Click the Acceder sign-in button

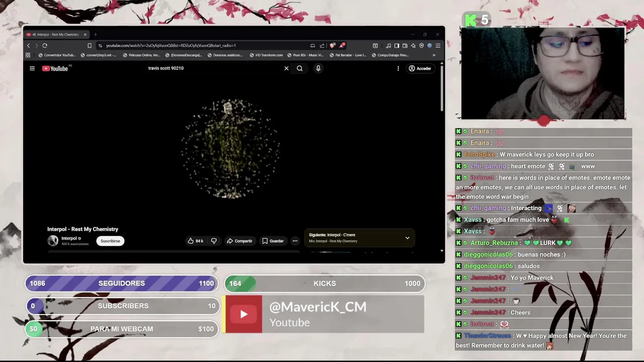(420, 68)
